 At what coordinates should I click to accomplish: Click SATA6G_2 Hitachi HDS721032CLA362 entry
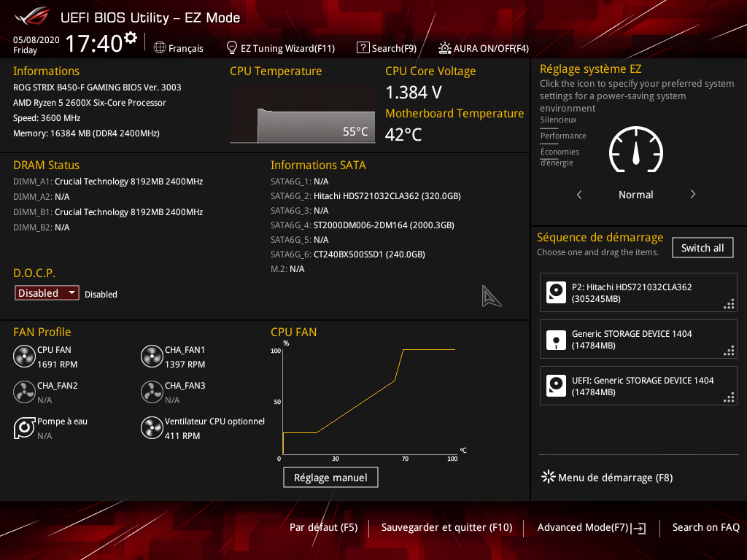365,195
